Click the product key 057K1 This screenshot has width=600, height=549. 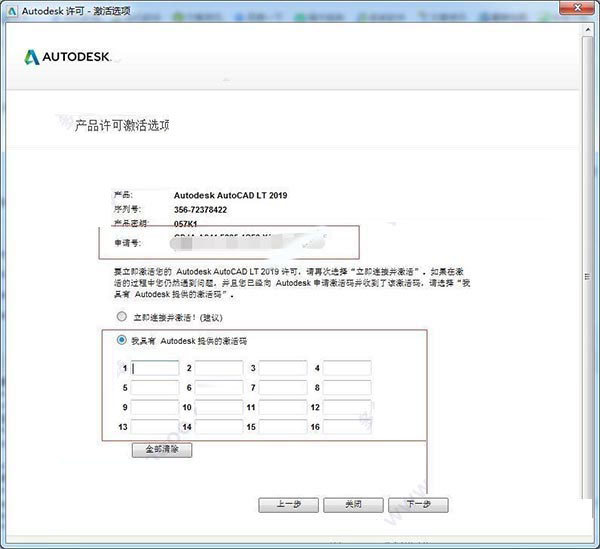tap(185, 224)
